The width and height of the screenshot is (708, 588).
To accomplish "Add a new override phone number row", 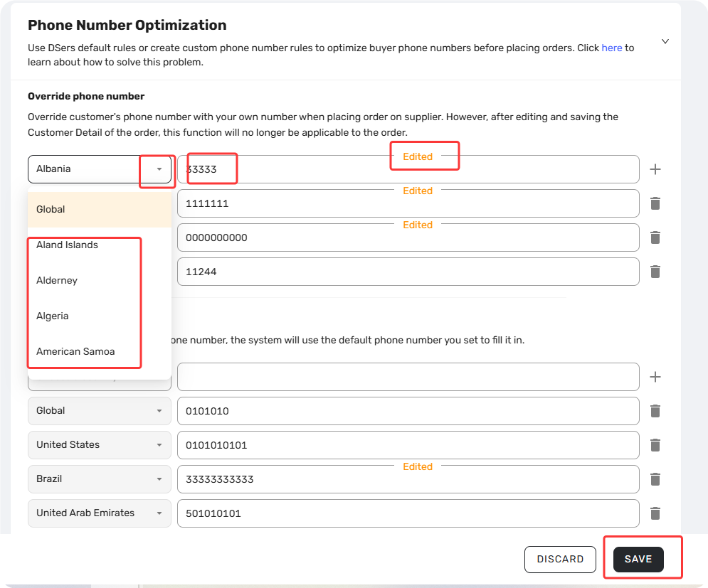I will pos(655,169).
